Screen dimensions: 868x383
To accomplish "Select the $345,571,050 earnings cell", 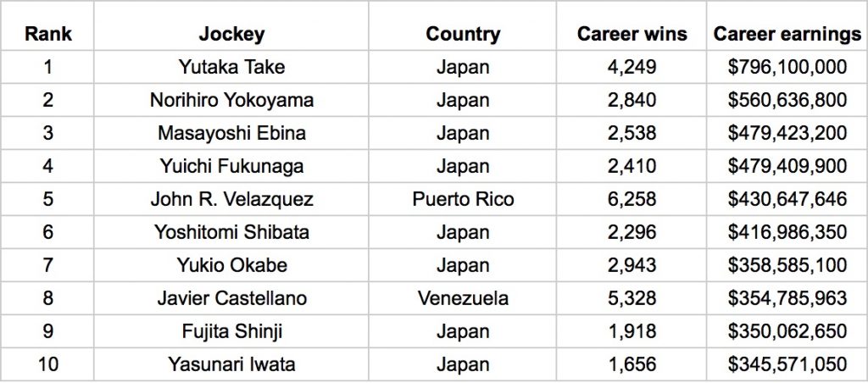I will tap(787, 364).
